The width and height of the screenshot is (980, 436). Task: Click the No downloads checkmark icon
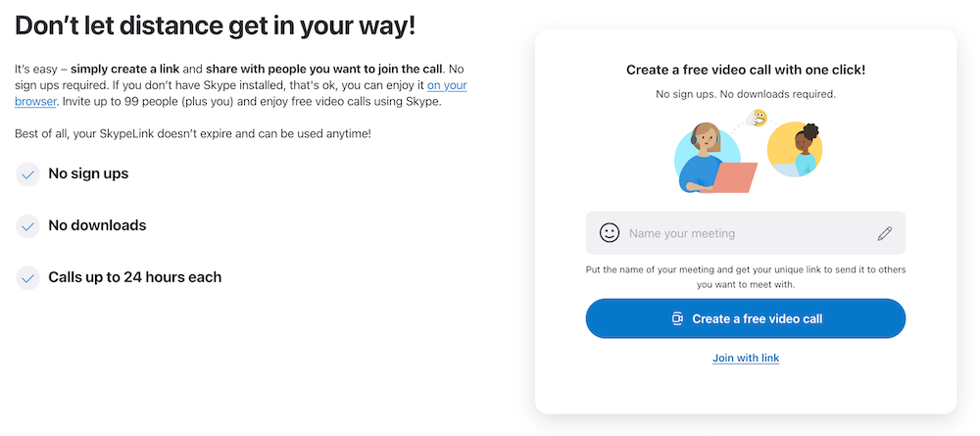[x=27, y=226]
